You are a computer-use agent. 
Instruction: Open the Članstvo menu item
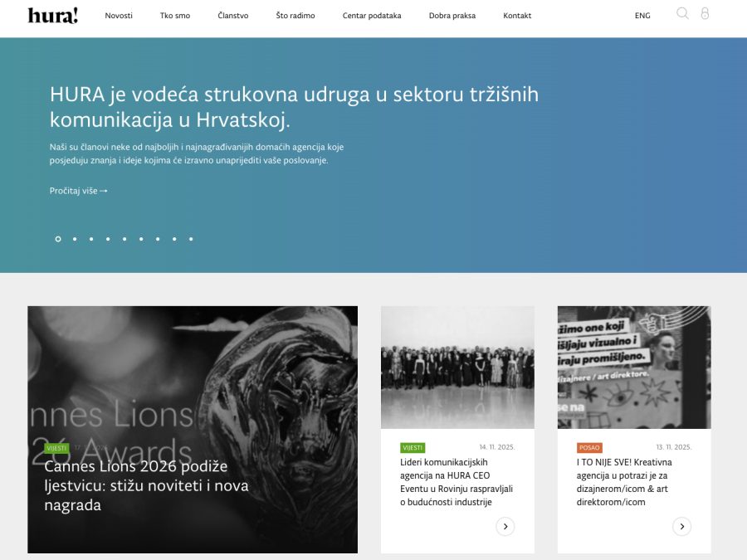point(233,16)
